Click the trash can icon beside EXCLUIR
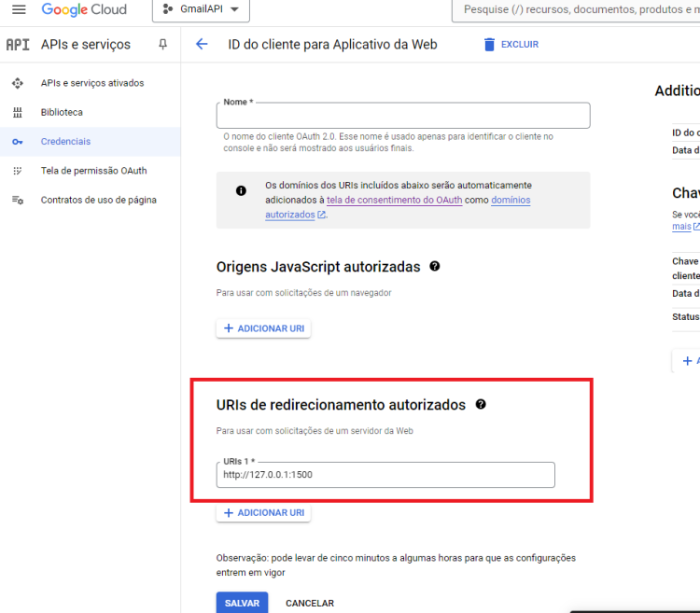Image resolution: width=700 pixels, height=613 pixels. 489,44
